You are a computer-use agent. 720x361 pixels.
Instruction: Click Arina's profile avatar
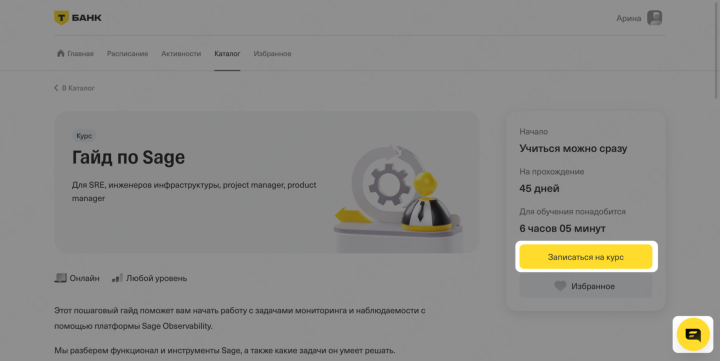point(654,18)
